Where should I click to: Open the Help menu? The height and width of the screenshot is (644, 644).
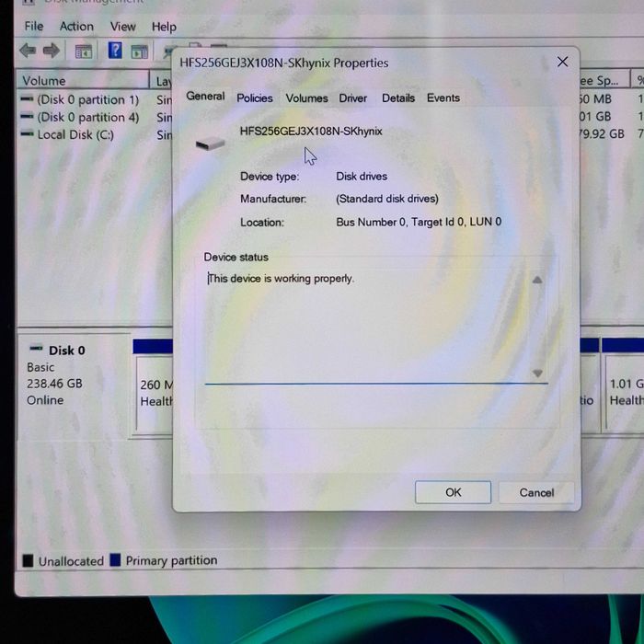click(164, 27)
